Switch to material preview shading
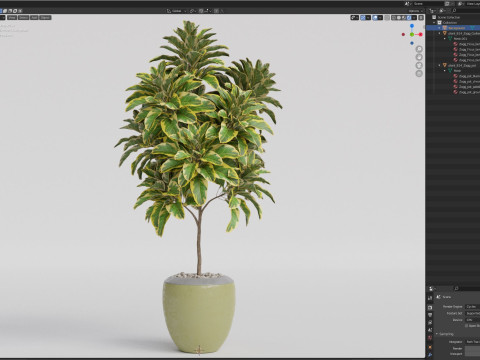The height and width of the screenshot is (360, 480). (x=404, y=17)
